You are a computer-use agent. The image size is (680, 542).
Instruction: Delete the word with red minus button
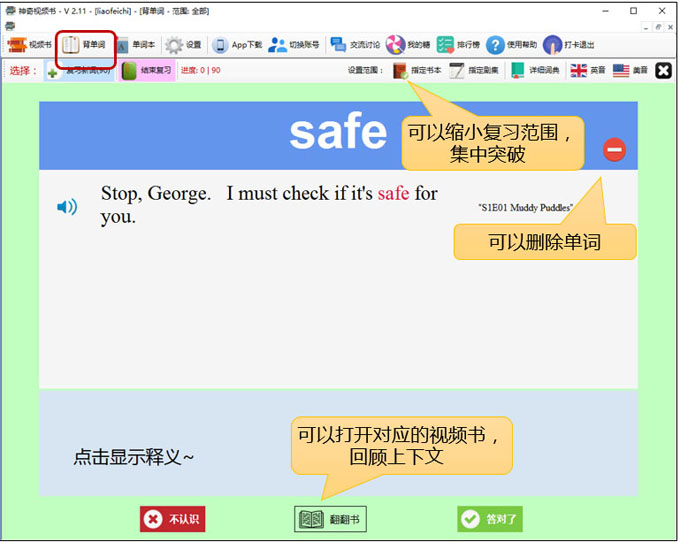(x=614, y=150)
